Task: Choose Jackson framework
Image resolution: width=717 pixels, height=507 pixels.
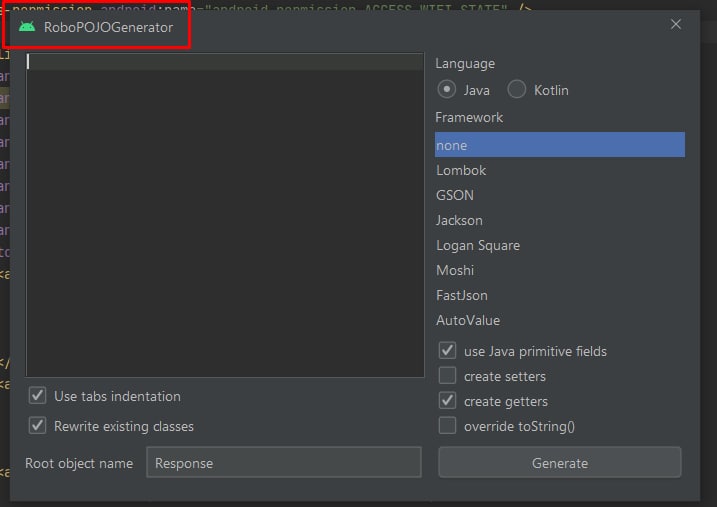Action: [560, 220]
